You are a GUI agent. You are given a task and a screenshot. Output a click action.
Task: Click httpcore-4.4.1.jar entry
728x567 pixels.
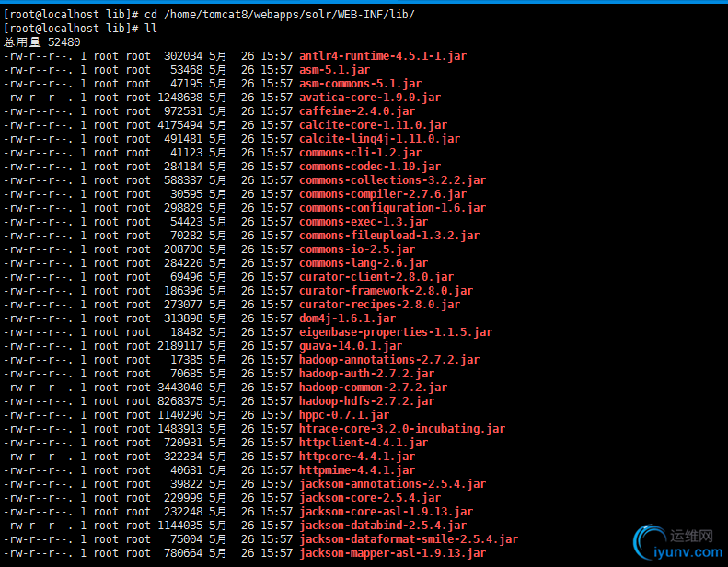[x=357, y=457]
